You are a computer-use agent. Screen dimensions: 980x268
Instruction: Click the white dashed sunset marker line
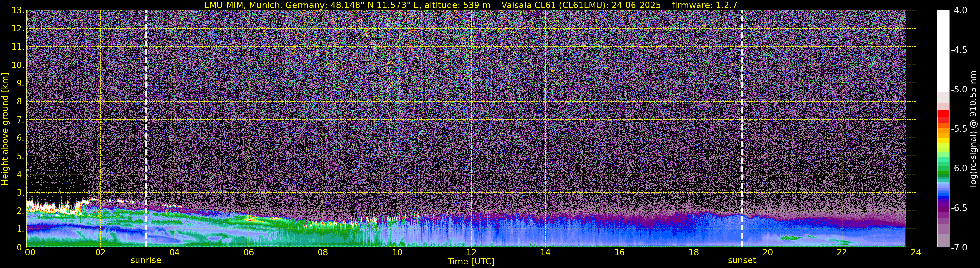(x=742, y=128)
